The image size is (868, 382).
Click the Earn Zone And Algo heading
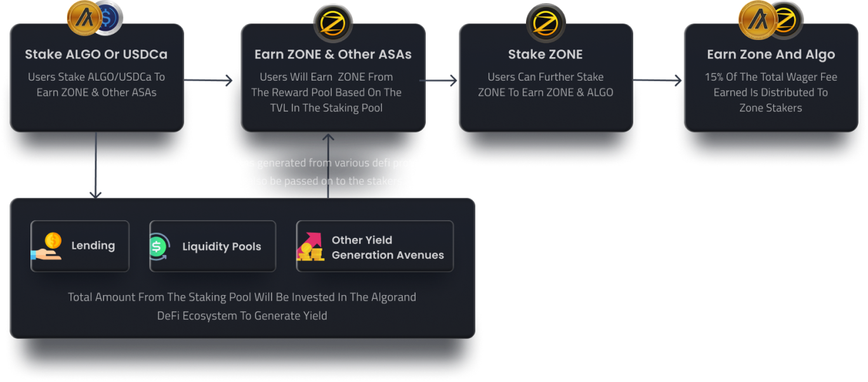tap(771, 55)
